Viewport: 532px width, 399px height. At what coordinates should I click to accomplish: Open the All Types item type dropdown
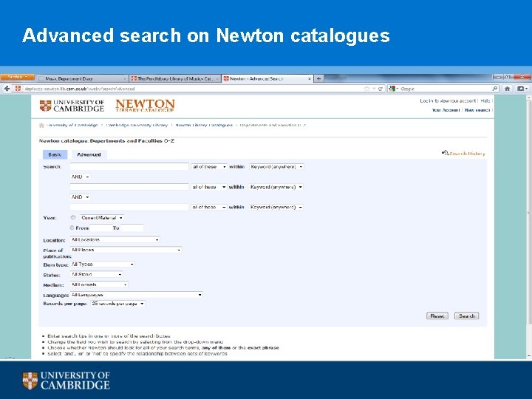pos(102,265)
